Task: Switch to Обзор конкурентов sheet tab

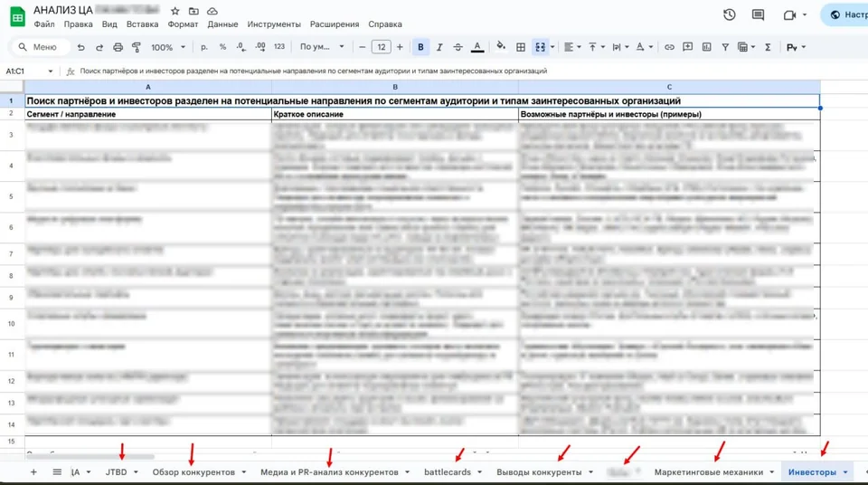Action: point(193,472)
